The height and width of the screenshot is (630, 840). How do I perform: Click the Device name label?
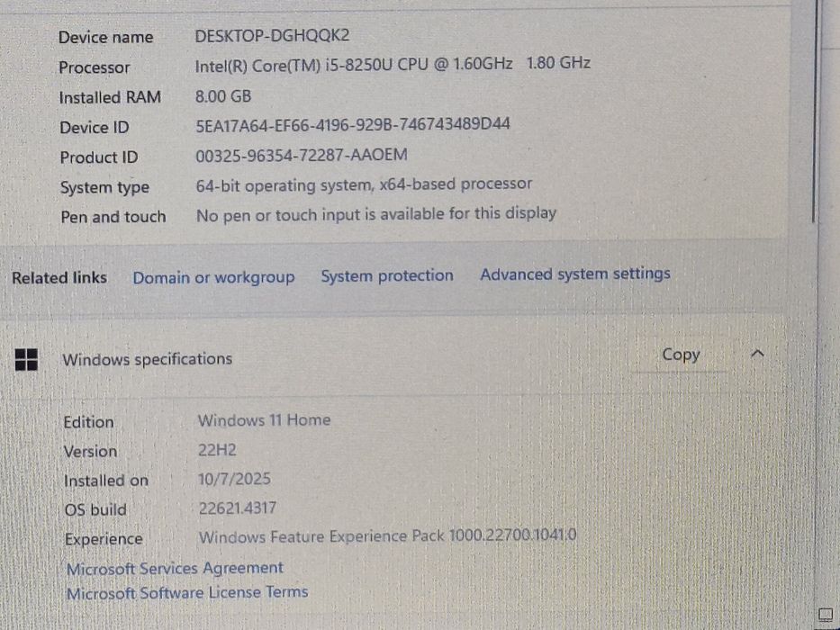pyautogui.click(x=105, y=38)
